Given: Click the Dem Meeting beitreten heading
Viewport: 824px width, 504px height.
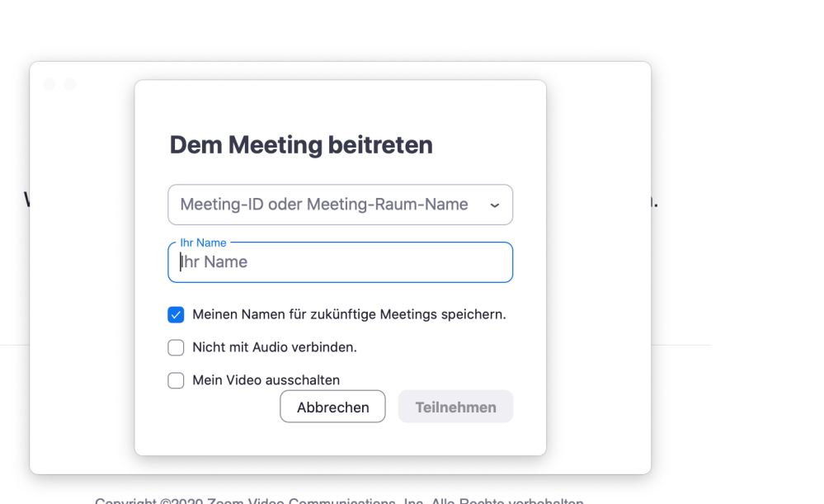Looking at the screenshot, I should pos(301,145).
